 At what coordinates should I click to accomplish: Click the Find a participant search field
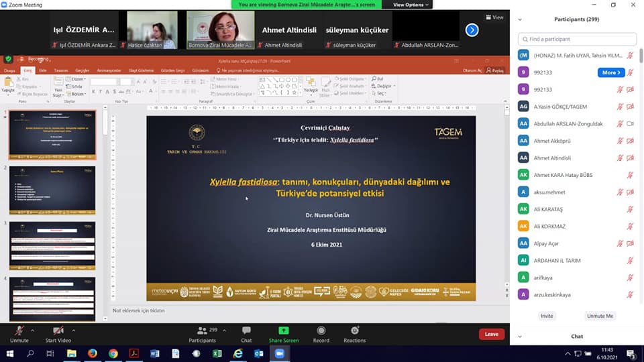point(577,39)
